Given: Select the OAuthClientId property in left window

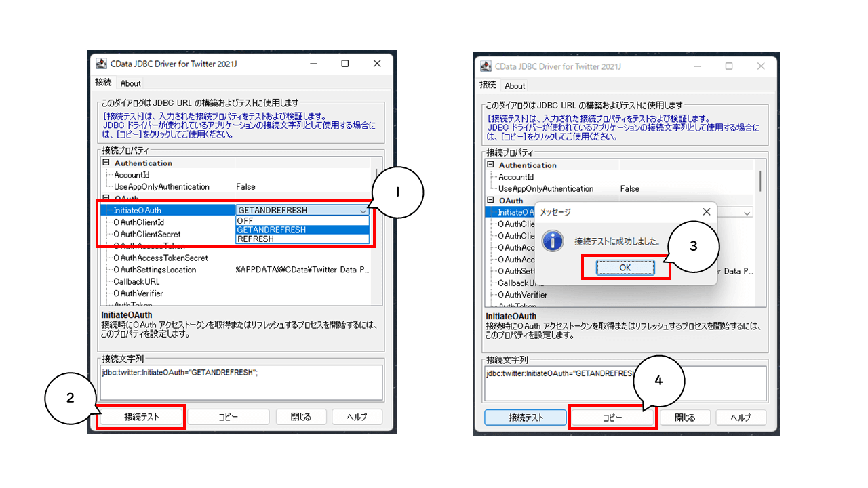Looking at the screenshot, I should 138,222.
